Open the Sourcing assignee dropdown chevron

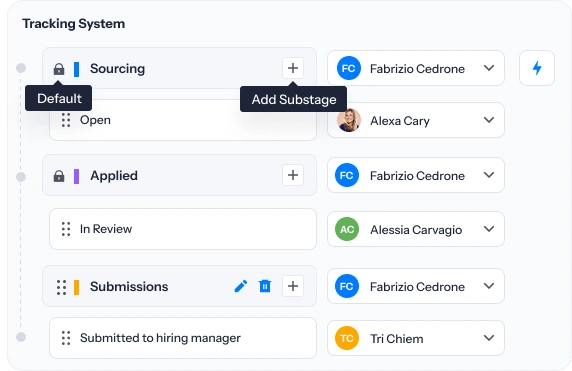pyautogui.click(x=489, y=68)
